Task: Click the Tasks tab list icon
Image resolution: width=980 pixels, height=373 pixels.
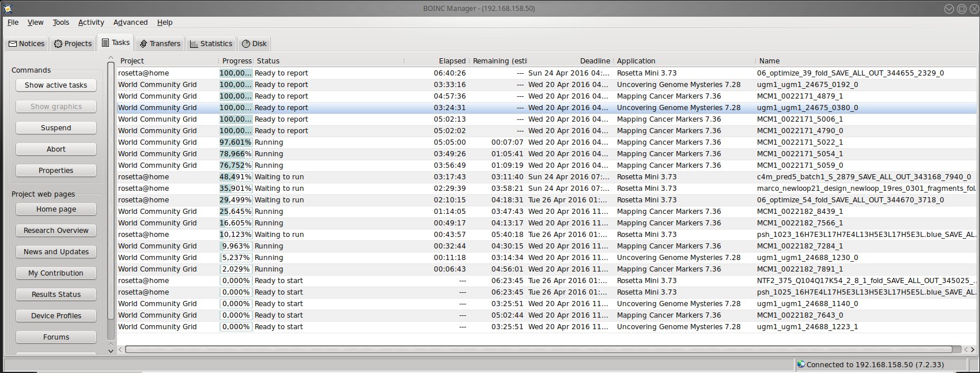Action: click(x=105, y=43)
